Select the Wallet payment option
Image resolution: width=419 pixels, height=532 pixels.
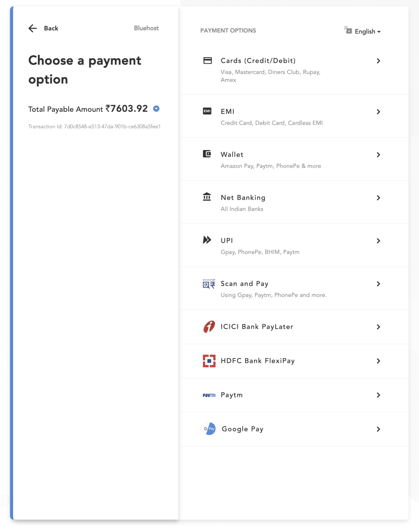click(294, 160)
